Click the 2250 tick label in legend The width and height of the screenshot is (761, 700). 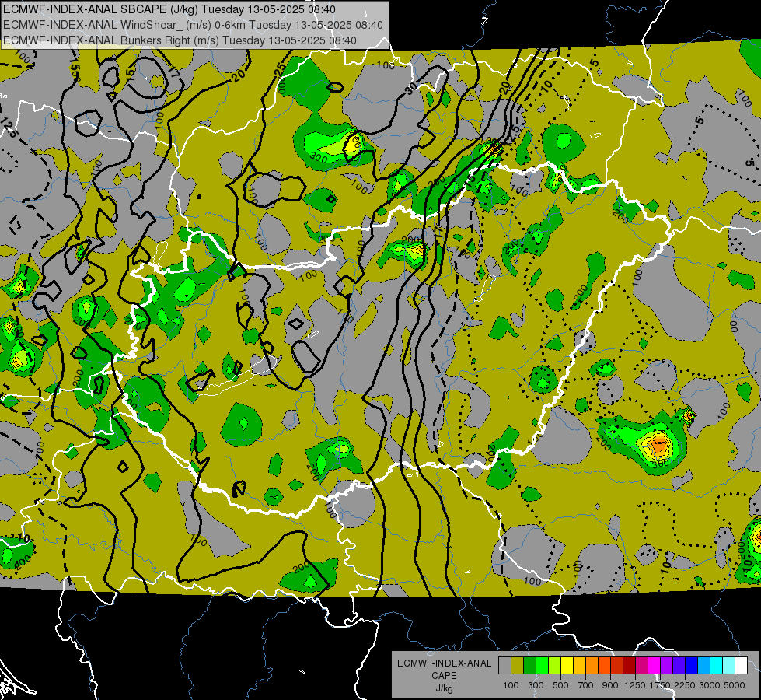coord(685,685)
